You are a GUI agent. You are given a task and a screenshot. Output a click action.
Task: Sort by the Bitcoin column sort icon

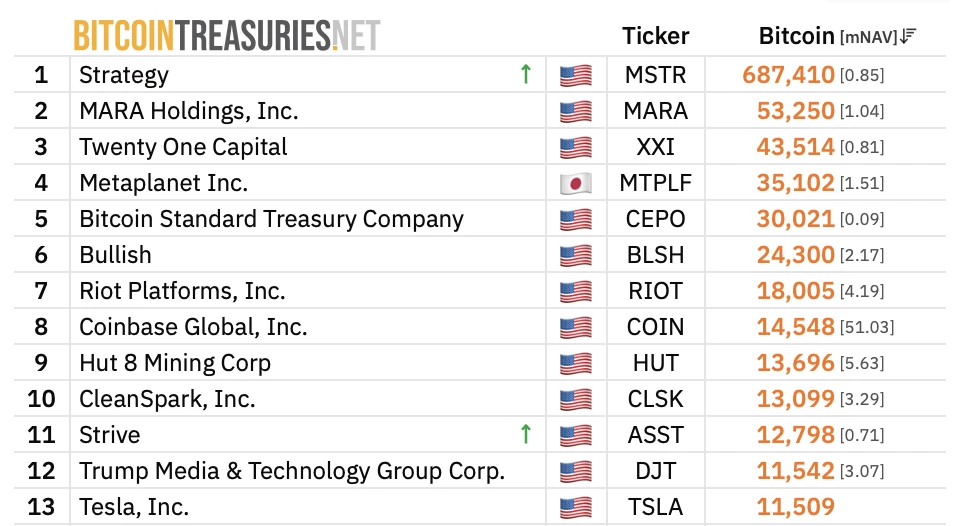click(x=908, y=36)
